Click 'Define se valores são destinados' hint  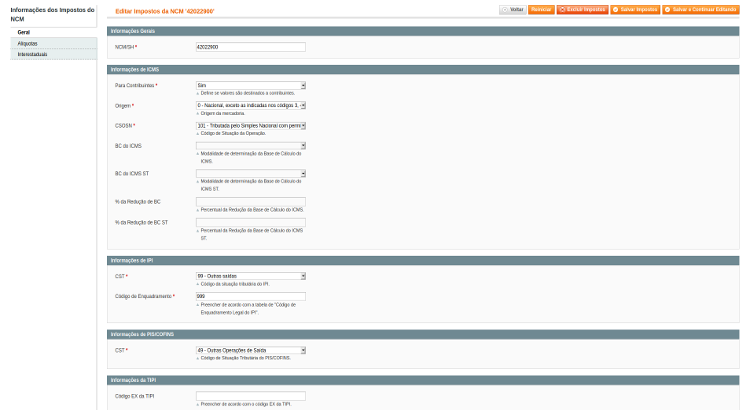(248, 93)
